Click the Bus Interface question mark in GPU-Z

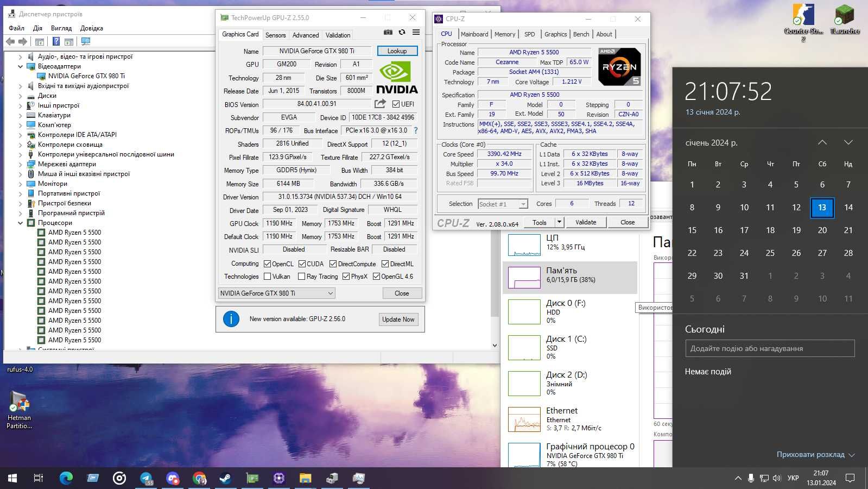(x=416, y=130)
